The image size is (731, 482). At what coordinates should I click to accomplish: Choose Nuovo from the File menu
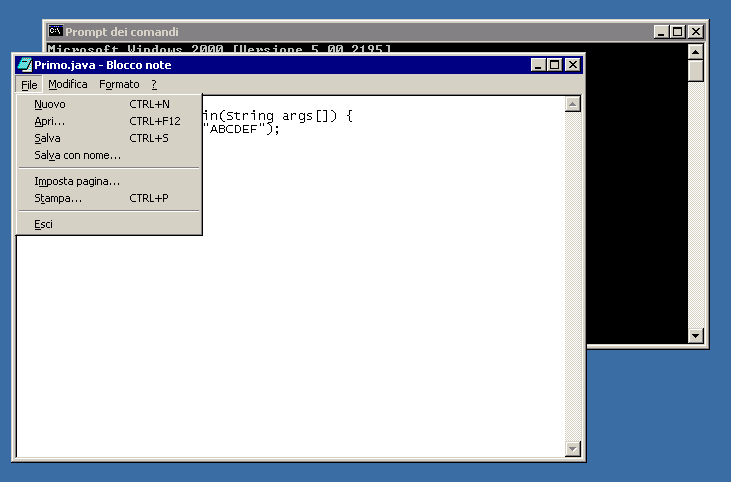[50, 104]
